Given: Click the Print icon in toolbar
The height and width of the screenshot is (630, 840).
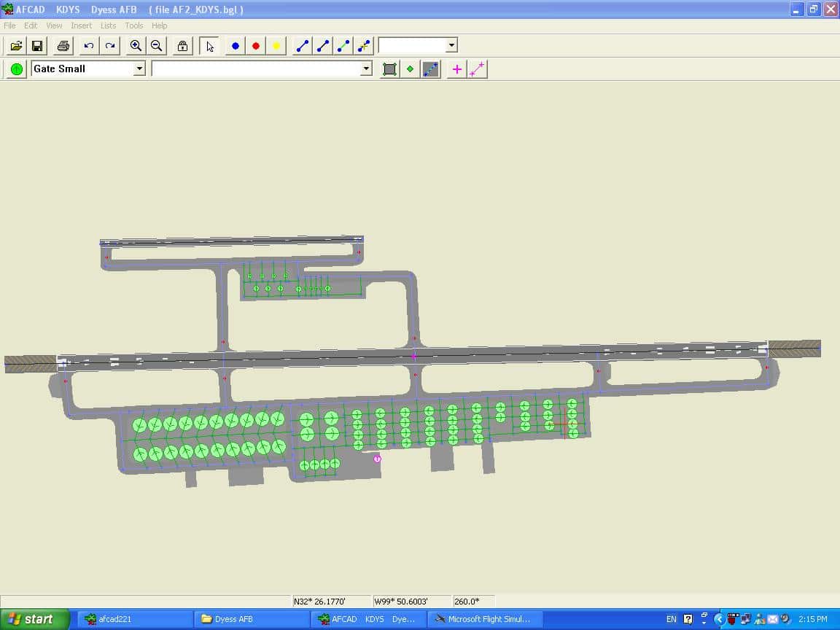Looking at the screenshot, I should tap(63, 46).
